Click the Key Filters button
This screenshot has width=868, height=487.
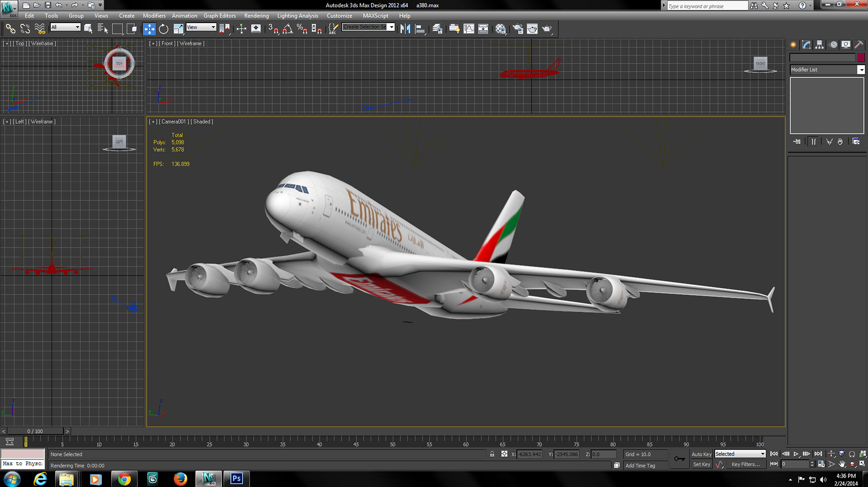pos(745,464)
